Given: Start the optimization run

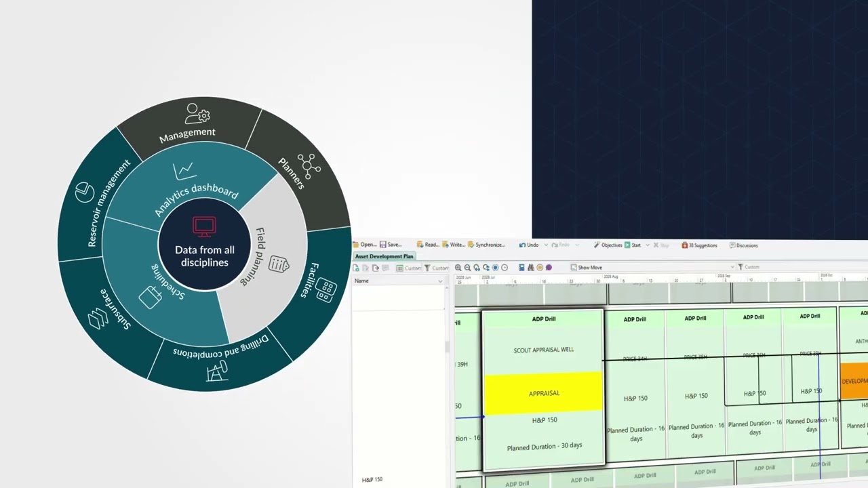Looking at the screenshot, I should coord(633,245).
